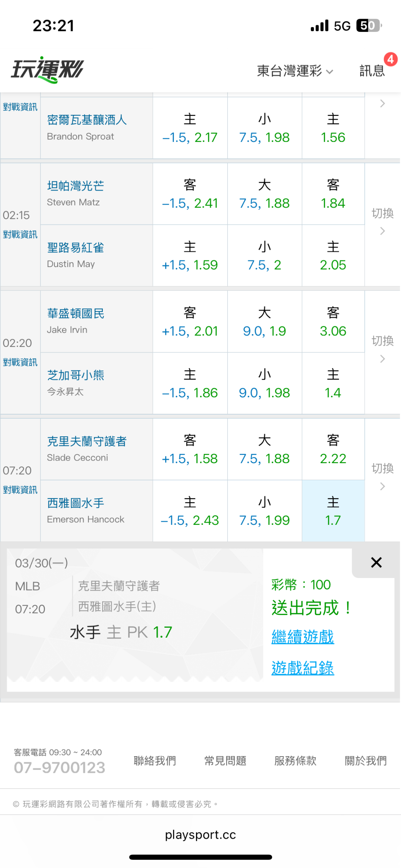Close the bet confirmation slip
The image size is (401, 868).
point(376,562)
